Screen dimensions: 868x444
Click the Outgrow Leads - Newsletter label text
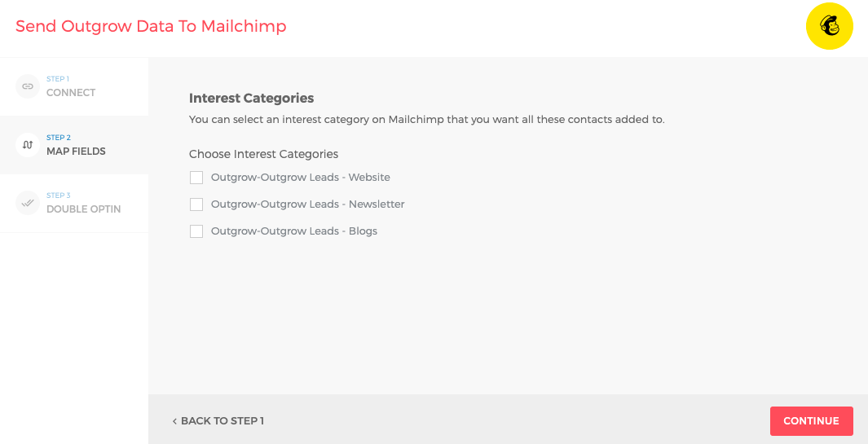click(x=308, y=204)
